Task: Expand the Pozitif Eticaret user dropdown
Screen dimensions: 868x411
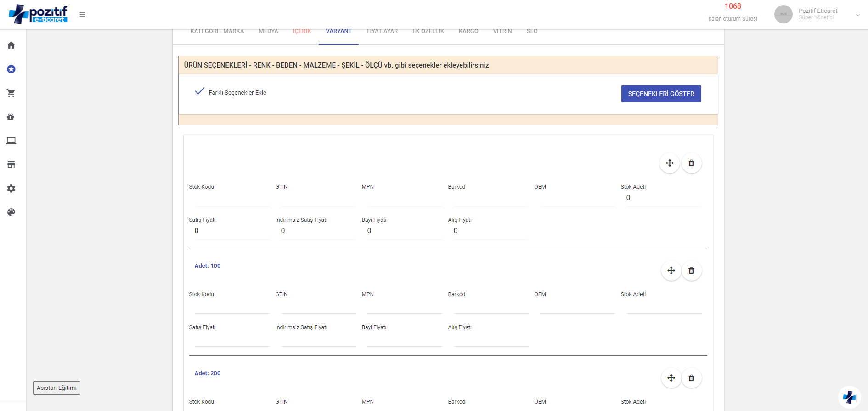Action: tap(857, 15)
